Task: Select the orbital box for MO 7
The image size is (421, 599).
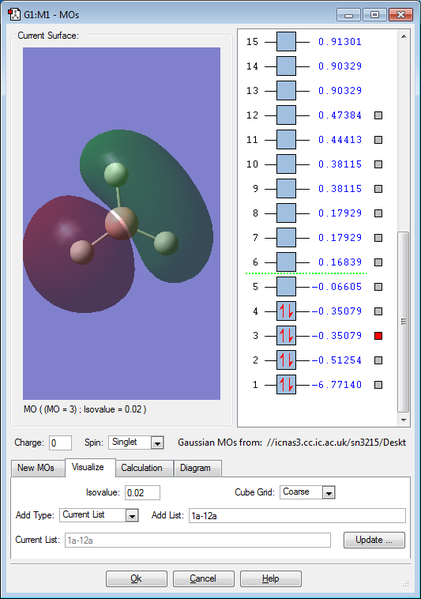Action: tap(286, 238)
